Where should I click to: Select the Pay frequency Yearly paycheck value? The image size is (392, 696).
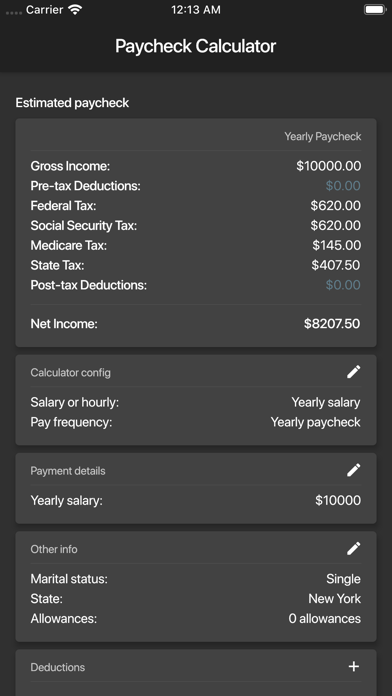click(x=316, y=422)
